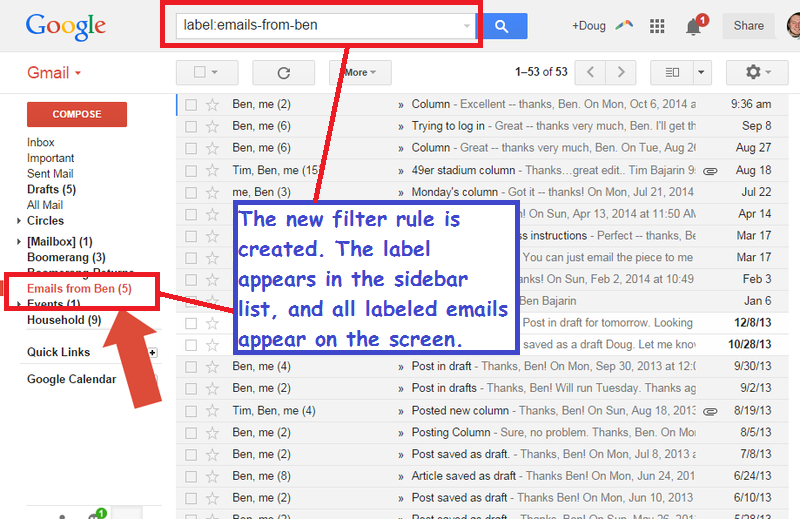Expand the Circles label
The image size is (800, 519).
(19, 221)
